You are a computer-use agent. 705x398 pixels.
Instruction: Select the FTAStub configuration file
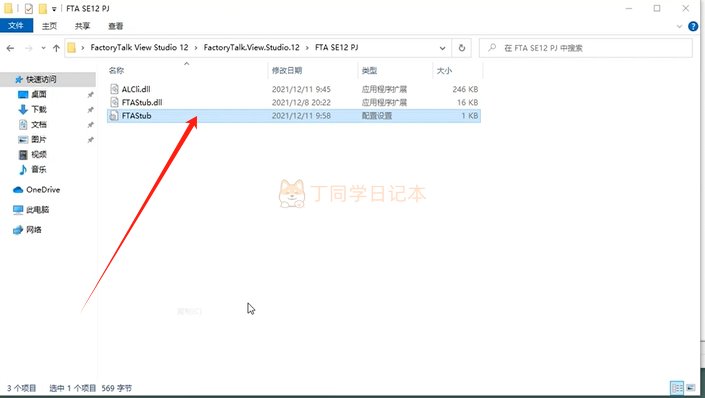(x=294, y=116)
